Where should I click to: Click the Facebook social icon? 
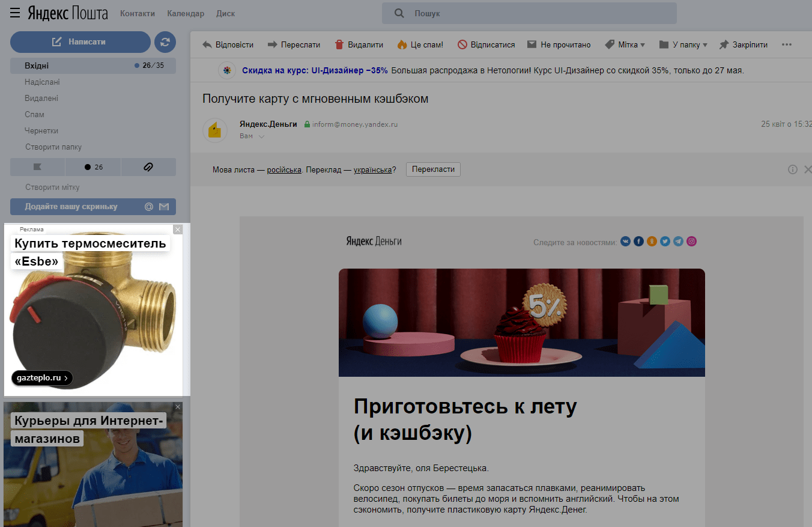point(639,242)
